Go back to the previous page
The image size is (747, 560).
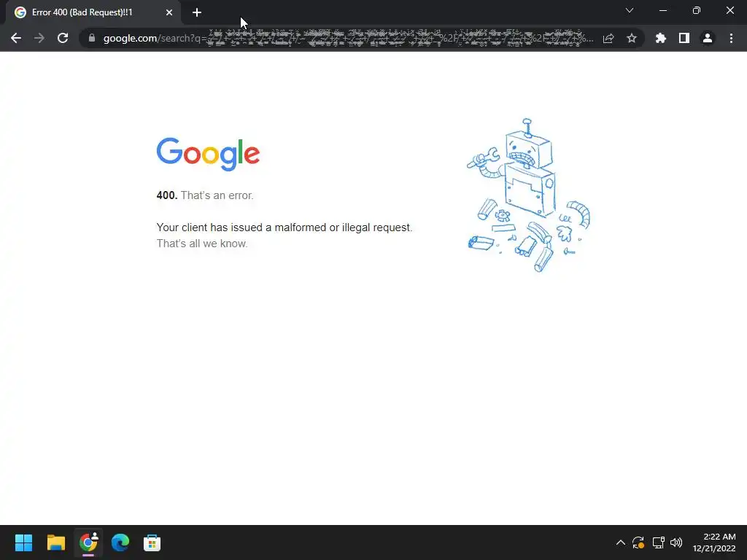coord(16,38)
